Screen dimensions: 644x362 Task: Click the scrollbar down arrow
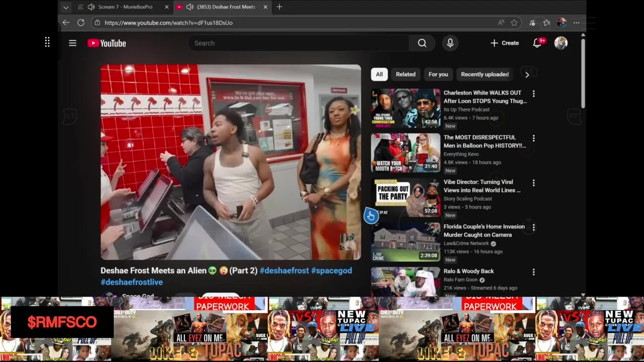pos(583,295)
